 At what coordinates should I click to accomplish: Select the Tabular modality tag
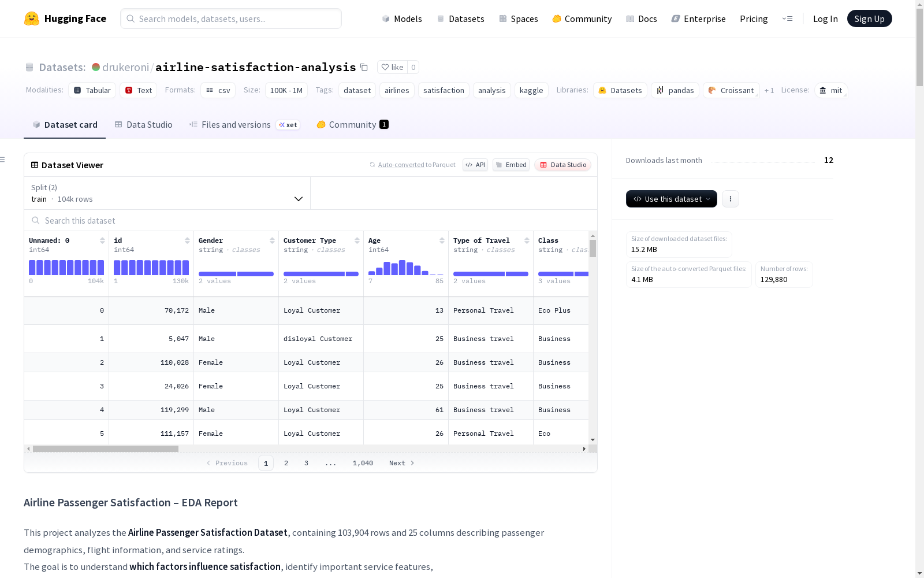tap(92, 90)
